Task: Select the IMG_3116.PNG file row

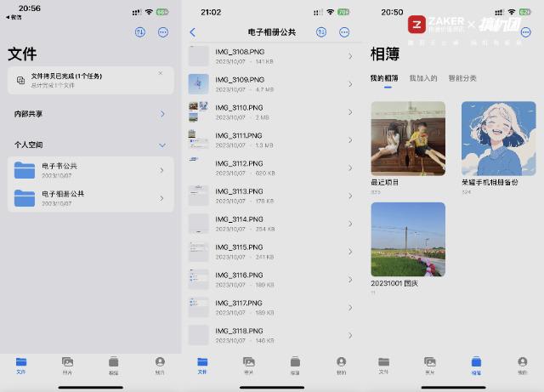Action: (270, 280)
